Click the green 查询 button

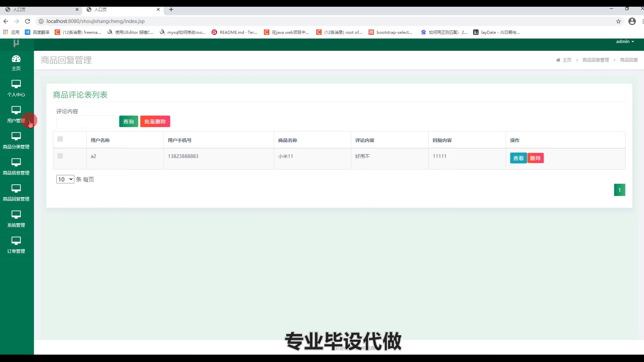coord(128,121)
